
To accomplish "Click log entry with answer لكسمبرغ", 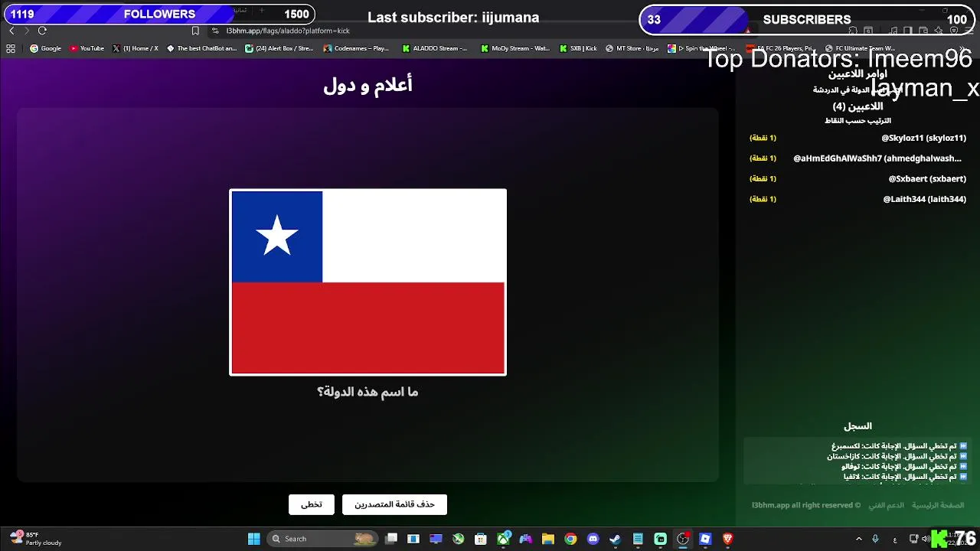I will click(899, 445).
